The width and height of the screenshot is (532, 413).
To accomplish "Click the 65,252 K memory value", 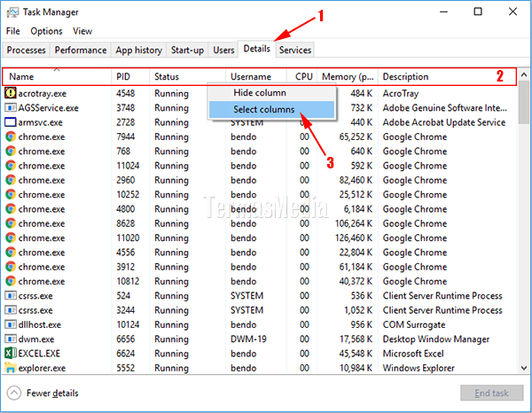I will (356, 136).
